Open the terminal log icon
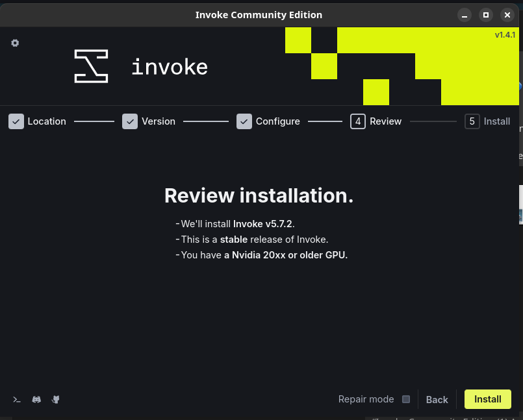The height and width of the screenshot is (420, 523). [x=17, y=399]
